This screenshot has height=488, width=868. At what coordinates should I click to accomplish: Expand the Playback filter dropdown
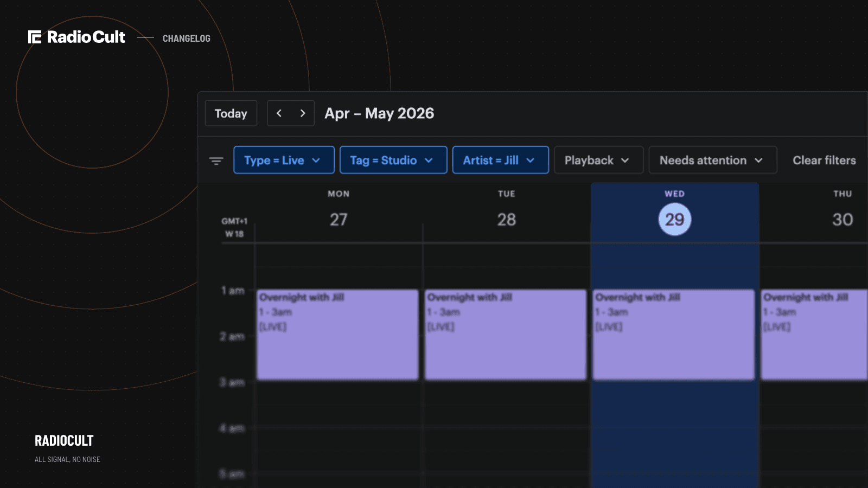click(598, 160)
